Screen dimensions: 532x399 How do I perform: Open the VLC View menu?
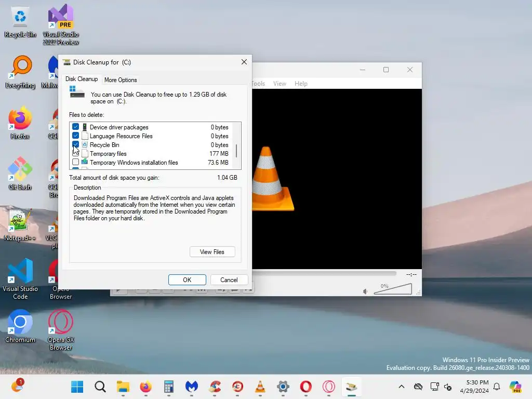(280, 84)
